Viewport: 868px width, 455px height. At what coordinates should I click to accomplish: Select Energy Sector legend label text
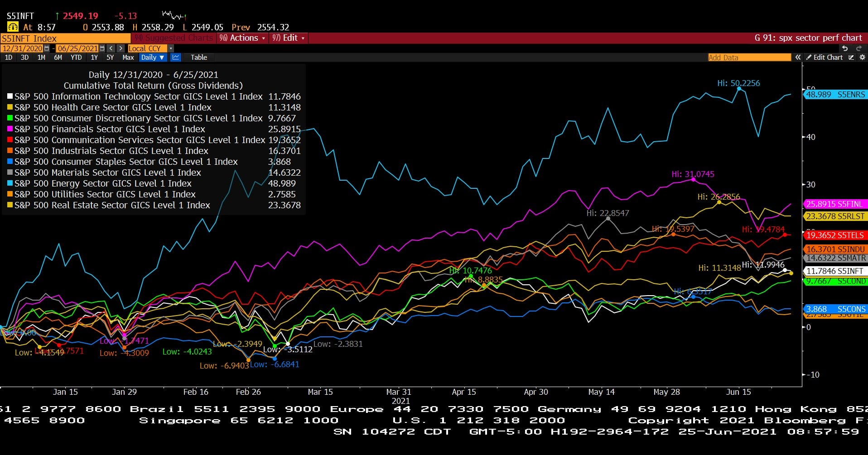pyautogui.click(x=103, y=183)
